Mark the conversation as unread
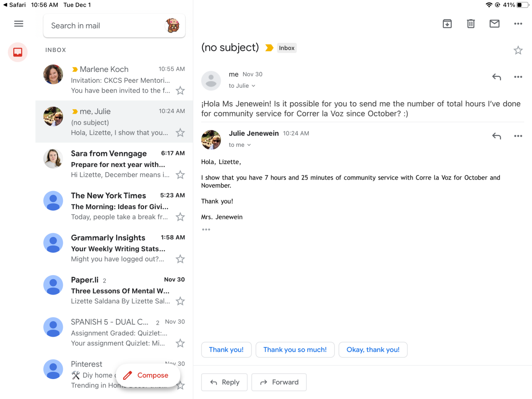This screenshot has height=399, width=532. (x=495, y=24)
